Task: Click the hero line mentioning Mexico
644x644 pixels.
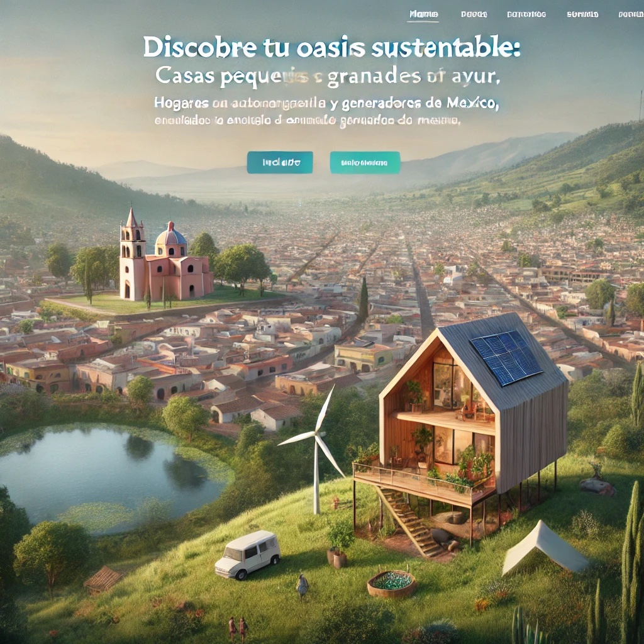Action: tap(326, 103)
